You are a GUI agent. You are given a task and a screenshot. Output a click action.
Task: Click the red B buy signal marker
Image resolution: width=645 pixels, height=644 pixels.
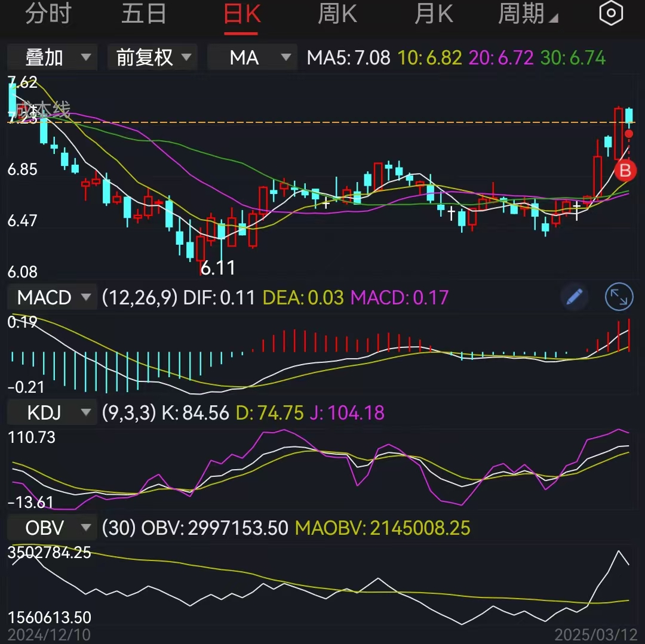[625, 171]
